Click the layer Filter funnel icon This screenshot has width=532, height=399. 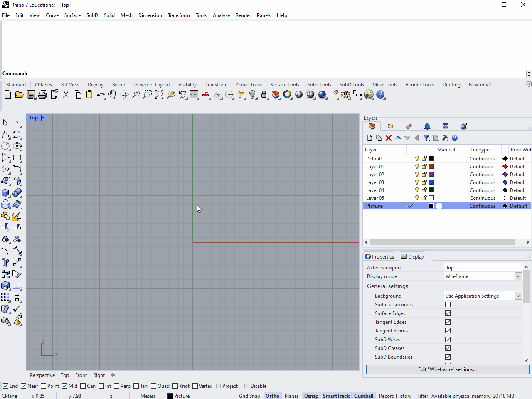click(x=426, y=138)
